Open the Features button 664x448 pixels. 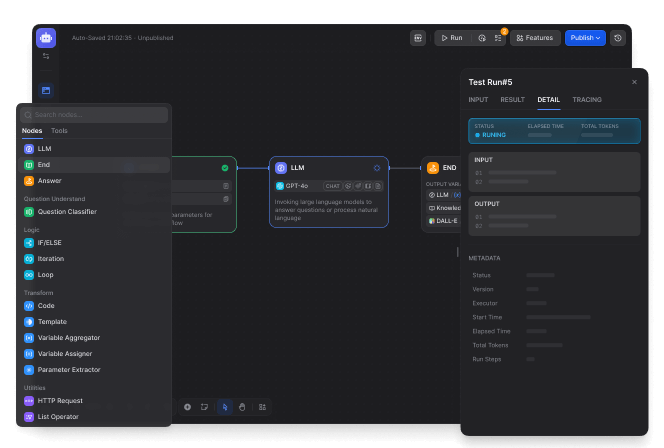pos(535,38)
